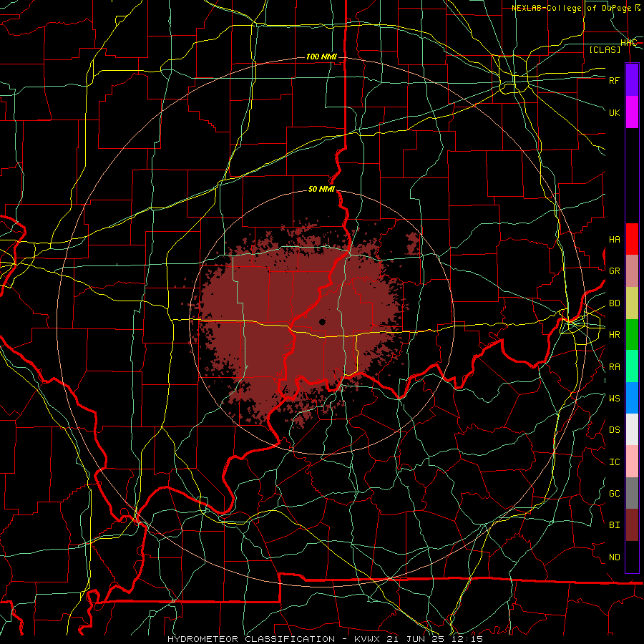Click the HR legend label
The image size is (644, 644).
614,335
